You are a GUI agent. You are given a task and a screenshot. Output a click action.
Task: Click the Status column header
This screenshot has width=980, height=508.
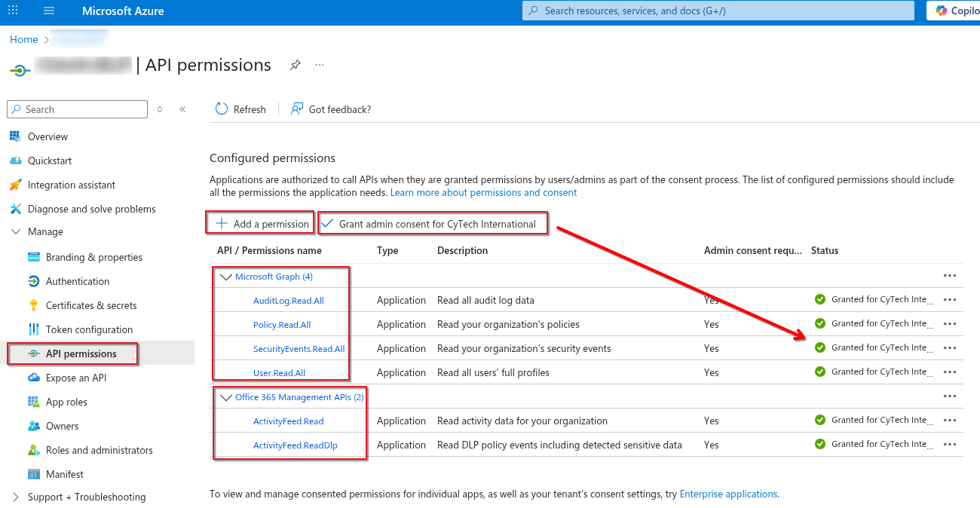click(825, 250)
